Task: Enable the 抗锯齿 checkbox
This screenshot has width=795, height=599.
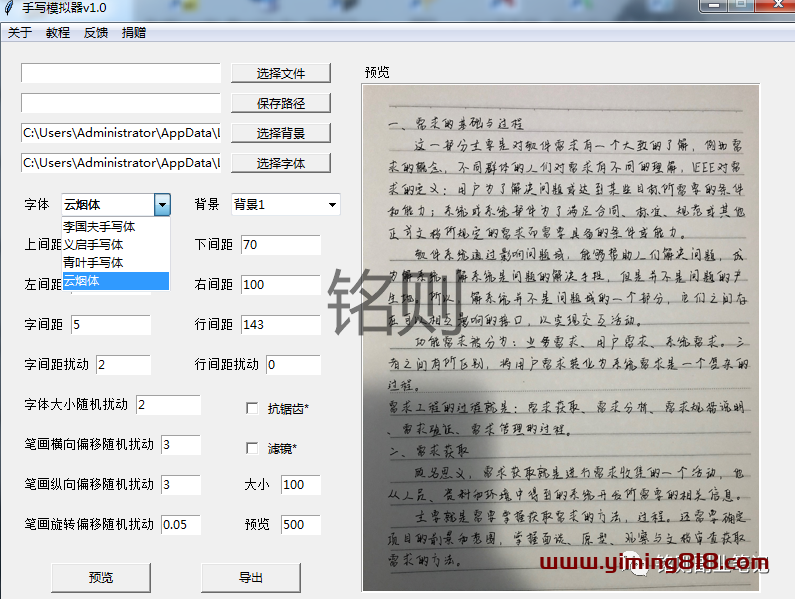Action: (252, 408)
